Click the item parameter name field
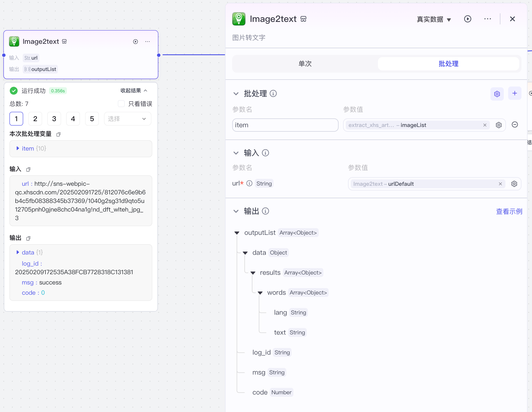This screenshot has width=532, height=412. pyautogui.click(x=285, y=125)
